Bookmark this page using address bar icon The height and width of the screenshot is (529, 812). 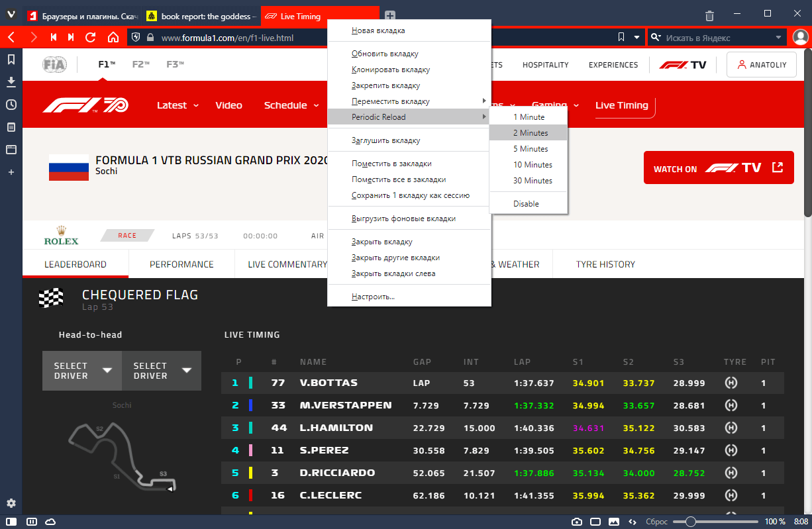621,37
